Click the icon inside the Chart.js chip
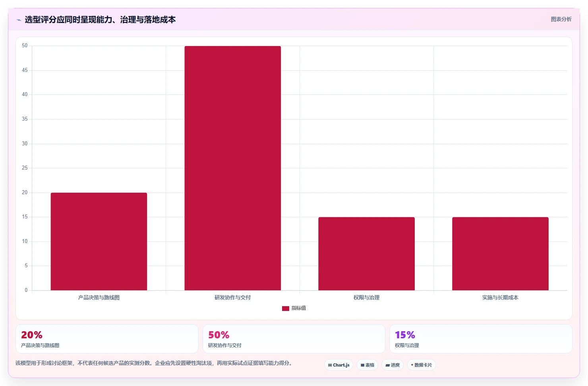The width and height of the screenshot is (588, 386). 330,365
